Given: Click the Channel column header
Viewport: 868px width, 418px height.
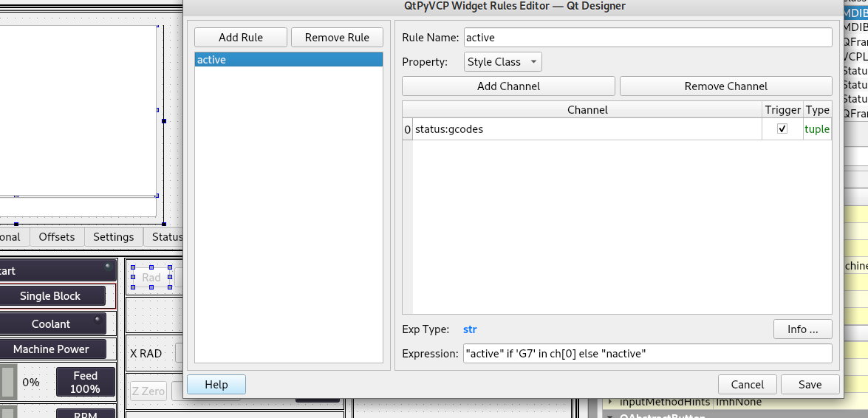Looking at the screenshot, I should (587, 109).
